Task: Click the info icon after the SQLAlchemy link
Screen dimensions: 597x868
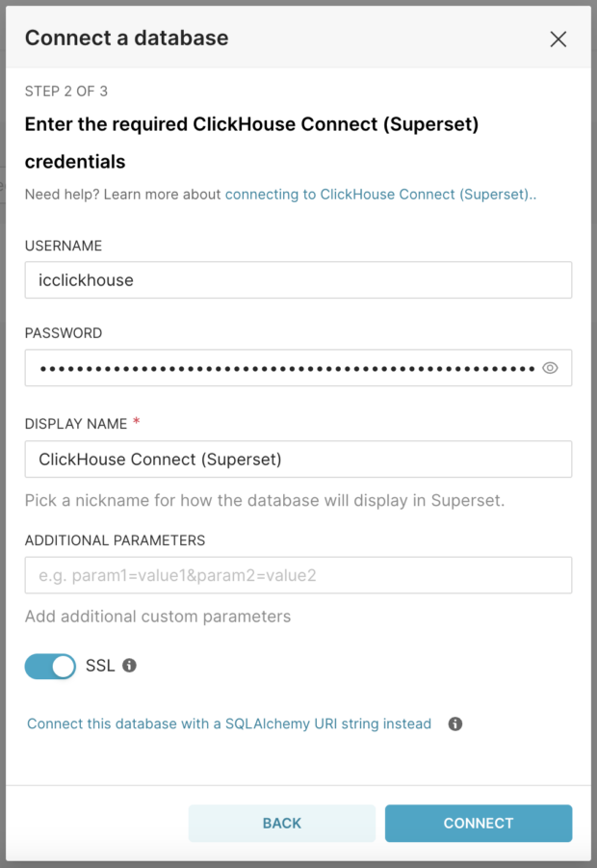Action: (455, 723)
